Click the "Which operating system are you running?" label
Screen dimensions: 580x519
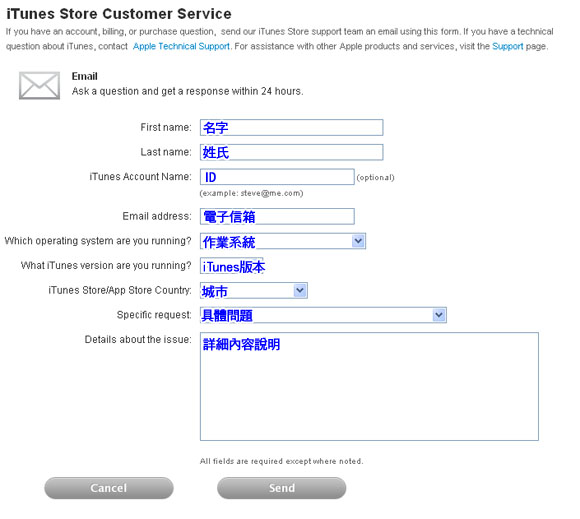pyautogui.click(x=98, y=241)
